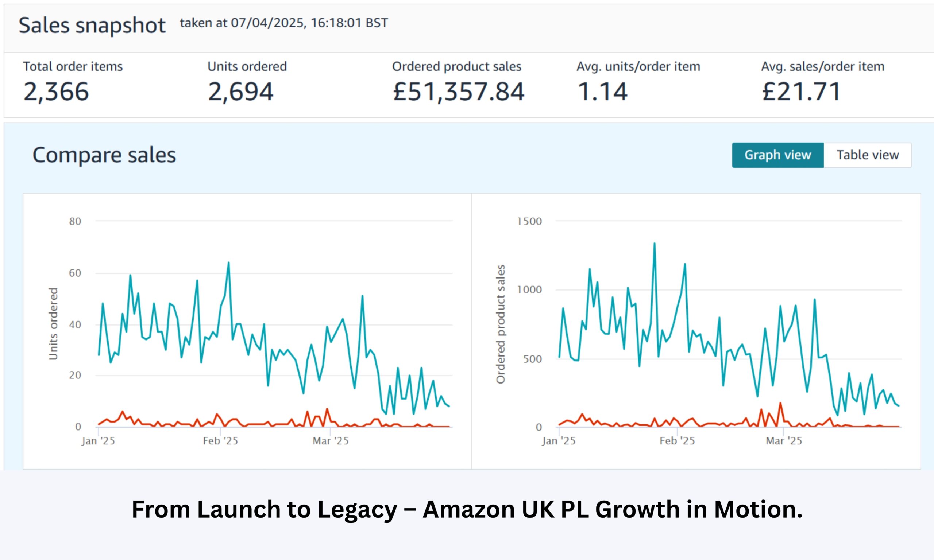Screen dimensions: 934x560
Task: Click the 1500 y-axis label on sales chart
Action: pyautogui.click(x=529, y=221)
